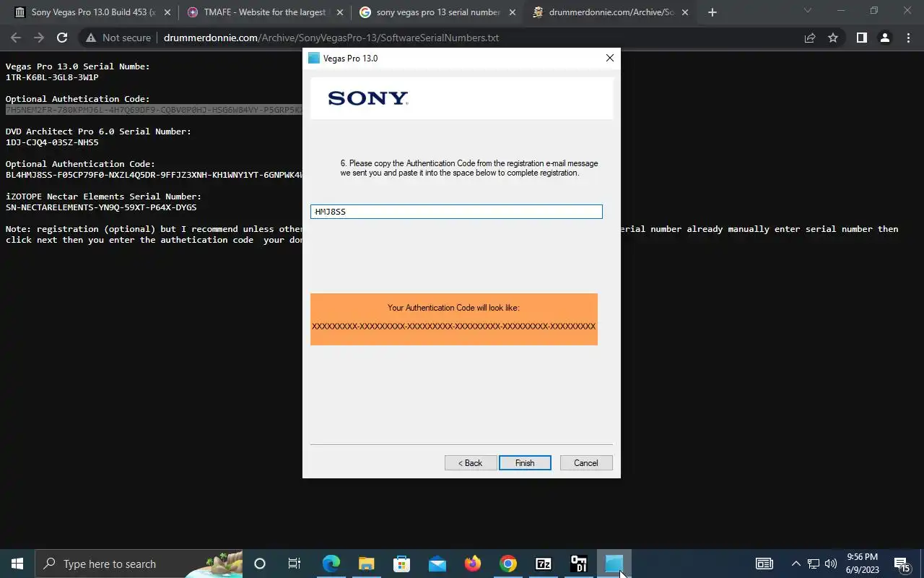This screenshot has width=924, height=578.
Task: Open the Chrome profile menu
Action: (884, 38)
